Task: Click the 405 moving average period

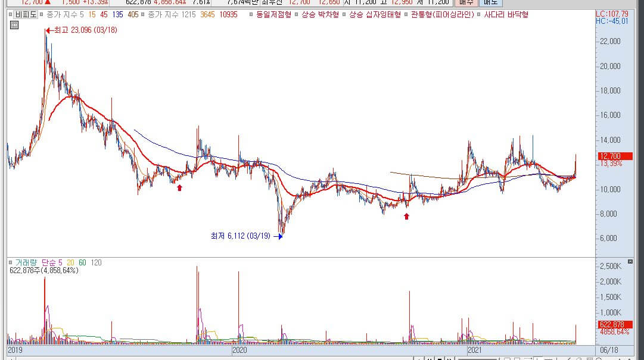Action: coord(133,15)
